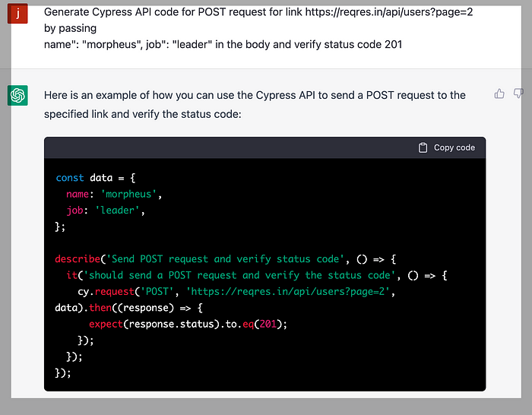
Task: Click the text 'specified link and verify the status code:'
Action: coord(143,114)
